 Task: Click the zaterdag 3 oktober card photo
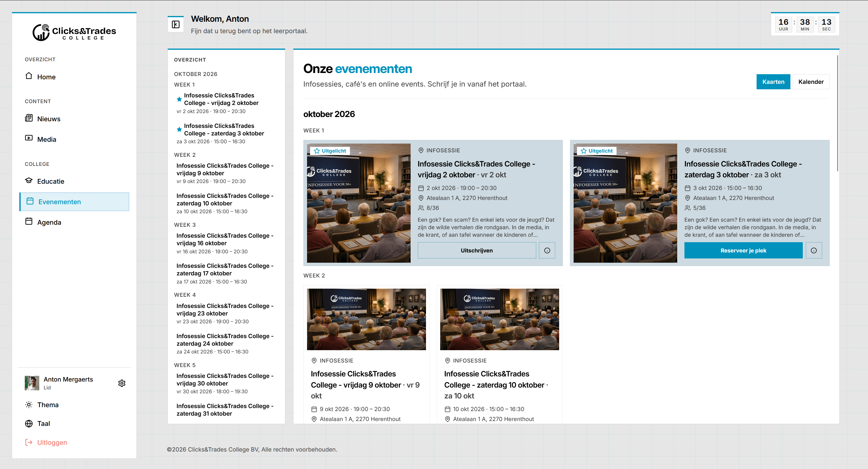tap(625, 203)
